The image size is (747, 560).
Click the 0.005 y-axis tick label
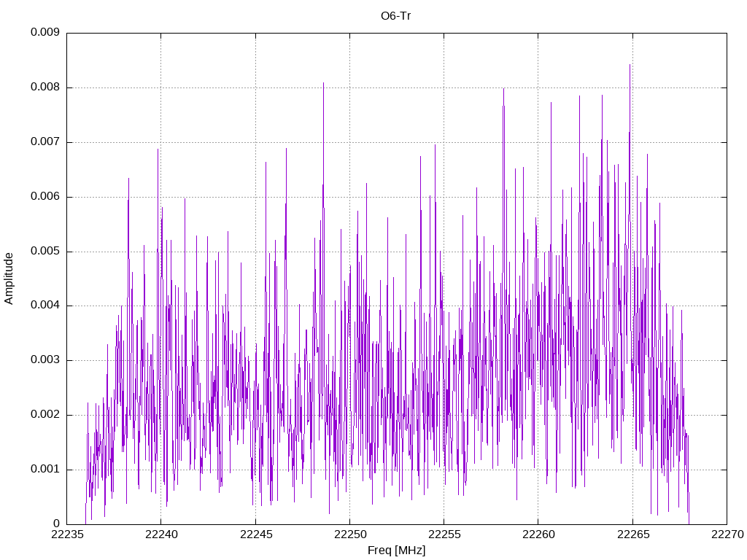45,252
